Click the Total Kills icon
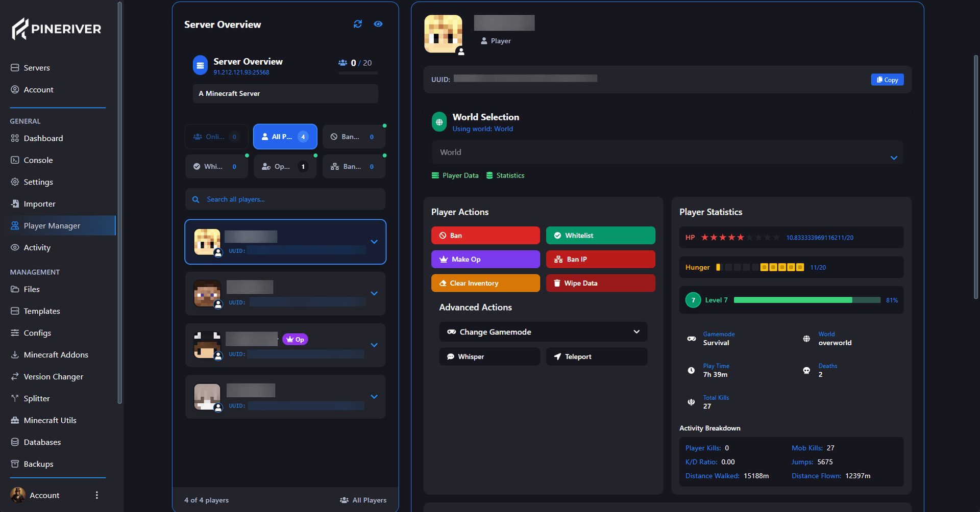The height and width of the screenshot is (512, 980). coord(691,402)
